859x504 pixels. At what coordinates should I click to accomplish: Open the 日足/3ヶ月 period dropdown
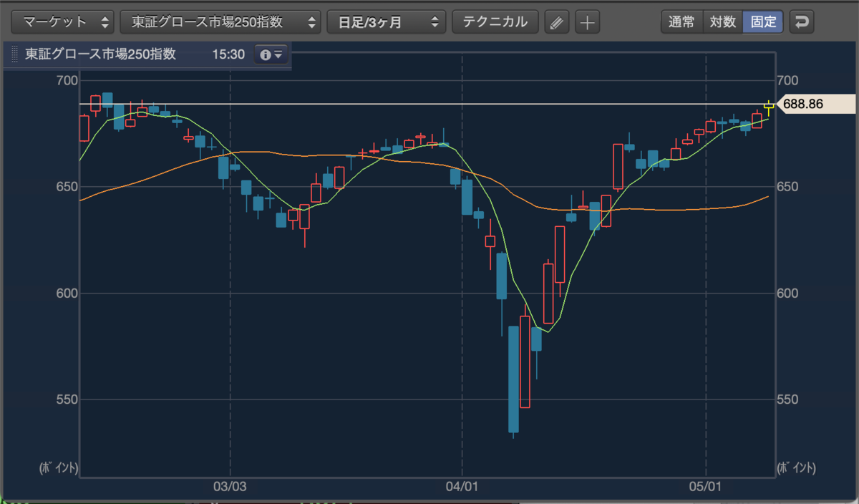[x=387, y=22]
